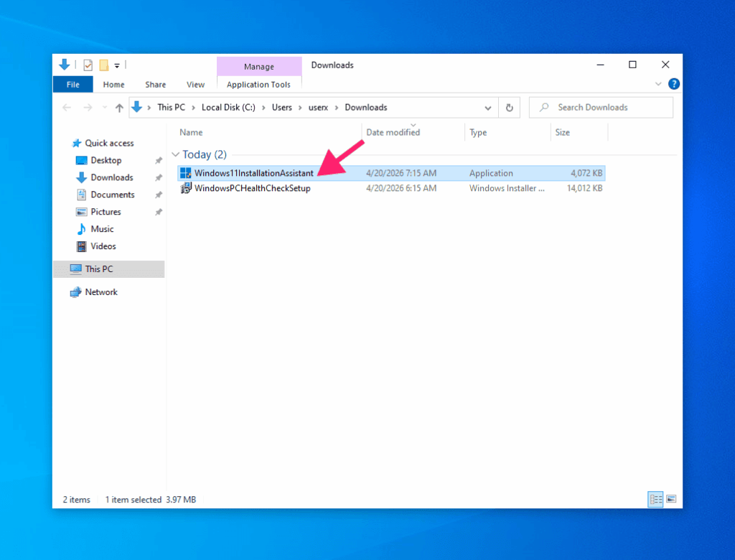Click Downloads breadcrumb in address bar

click(366, 108)
